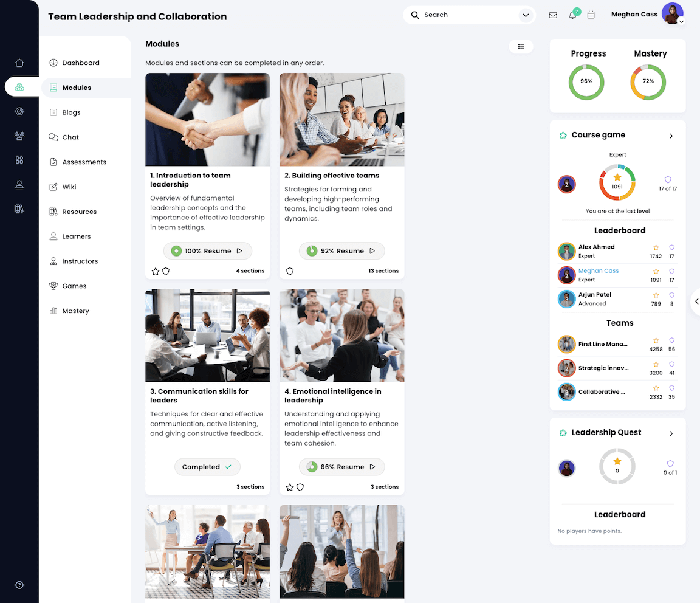The height and width of the screenshot is (603, 700).
Task: Toggle the favorite star on Introduction to team leadership
Action: pyautogui.click(x=156, y=271)
